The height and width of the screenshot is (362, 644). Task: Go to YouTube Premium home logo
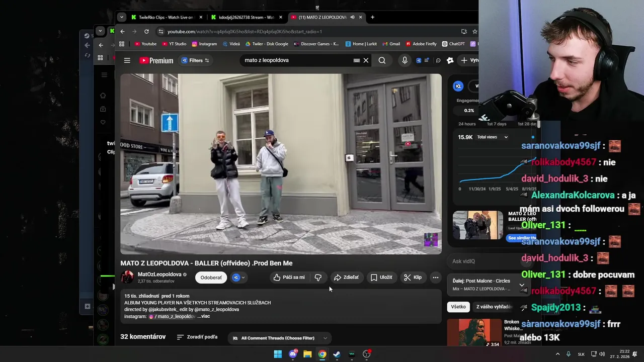point(156,60)
